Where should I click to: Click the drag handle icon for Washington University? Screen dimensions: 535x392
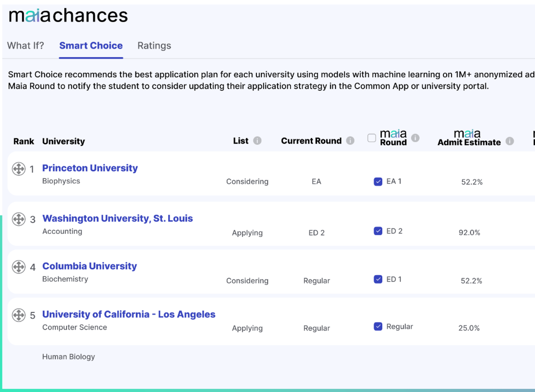coord(19,219)
